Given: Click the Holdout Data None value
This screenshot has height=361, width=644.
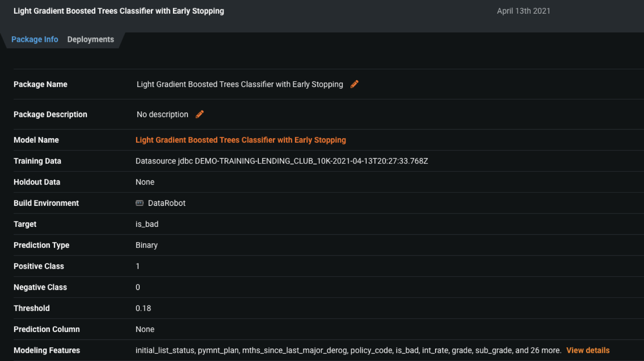Looking at the screenshot, I should pyautogui.click(x=145, y=182).
